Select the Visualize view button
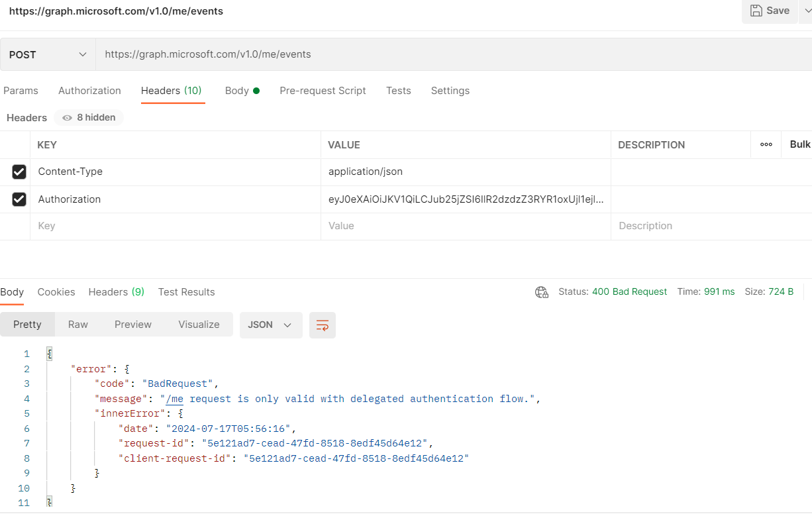812x518 pixels. (199, 325)
